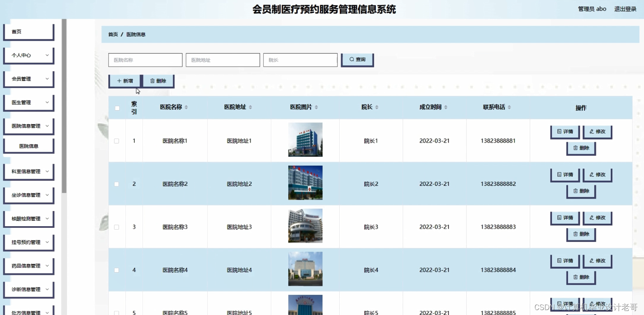Open hospital image of 医院名称2
The width and height of the screenshot is (644, 315).
tap(305, 183)
